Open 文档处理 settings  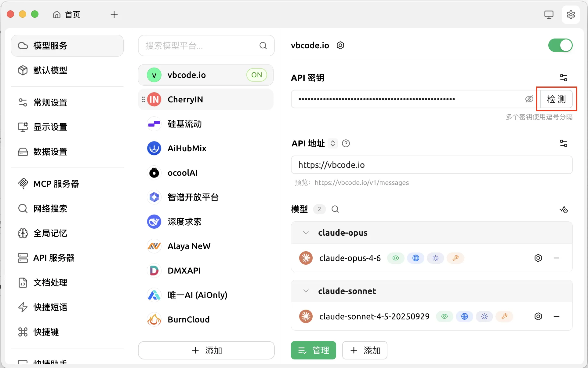click(x=67, y=282)
